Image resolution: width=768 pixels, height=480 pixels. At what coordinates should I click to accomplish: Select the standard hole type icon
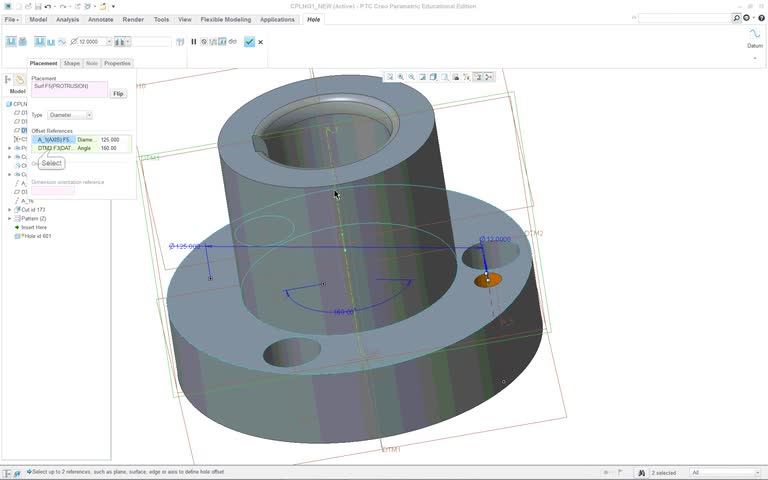pos(23,42)
